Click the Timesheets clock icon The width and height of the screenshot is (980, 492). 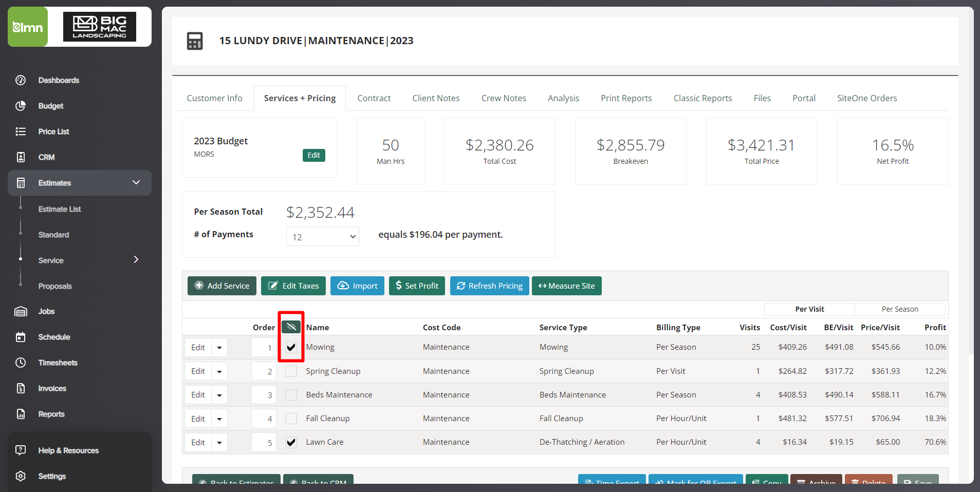click(21, 363)
